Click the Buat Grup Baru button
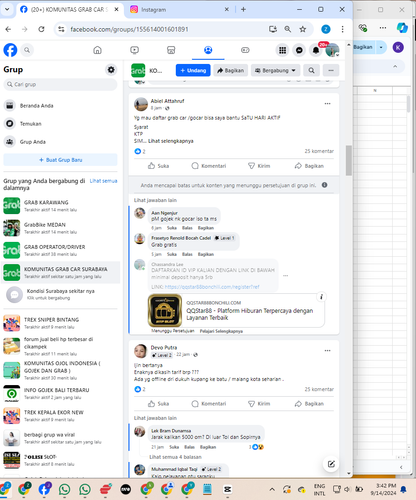 click(x=60, y=160)
